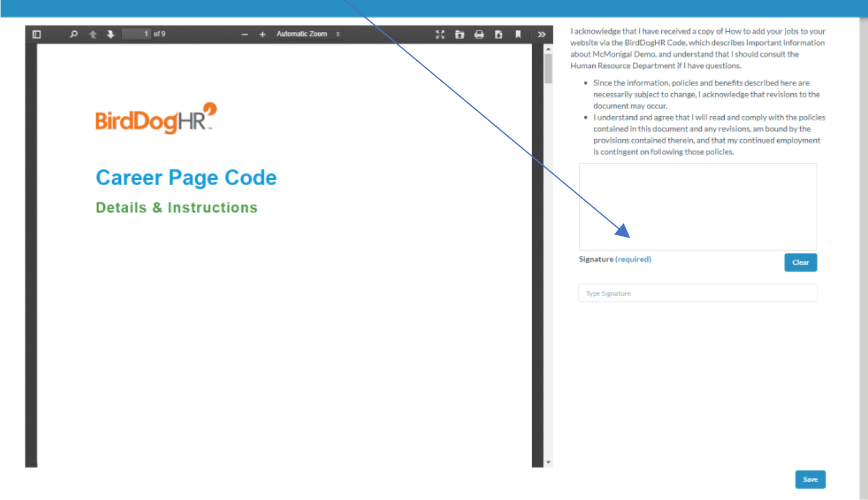Screen dimensions: 868x500
Task: Click inside the signature drawing box
Action: click(698, 206)
